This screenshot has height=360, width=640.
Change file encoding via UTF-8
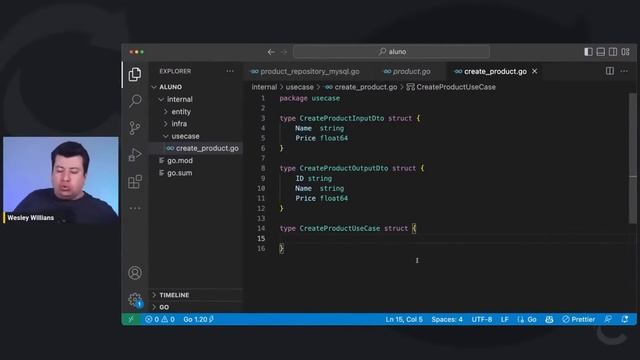[482, 319]
